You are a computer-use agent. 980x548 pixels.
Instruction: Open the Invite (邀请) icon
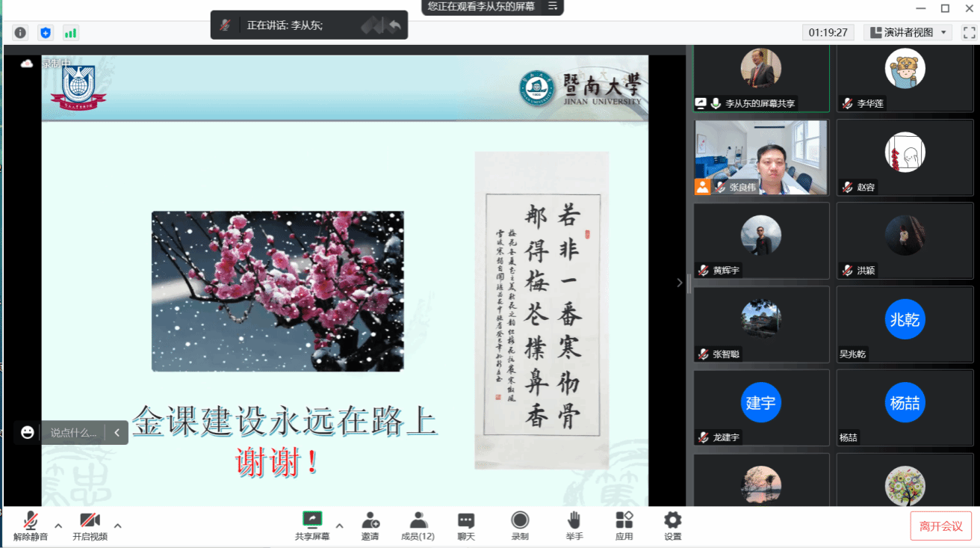tap(370, 526)
